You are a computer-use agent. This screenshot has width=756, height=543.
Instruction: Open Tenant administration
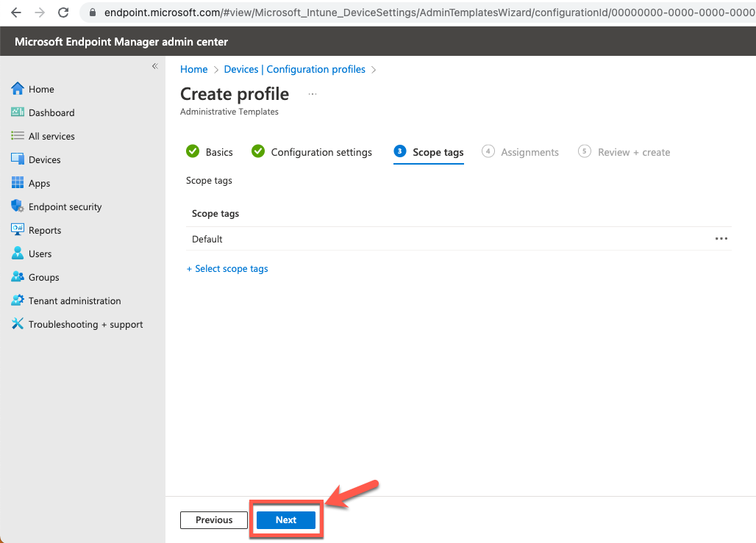click(75, 301)
